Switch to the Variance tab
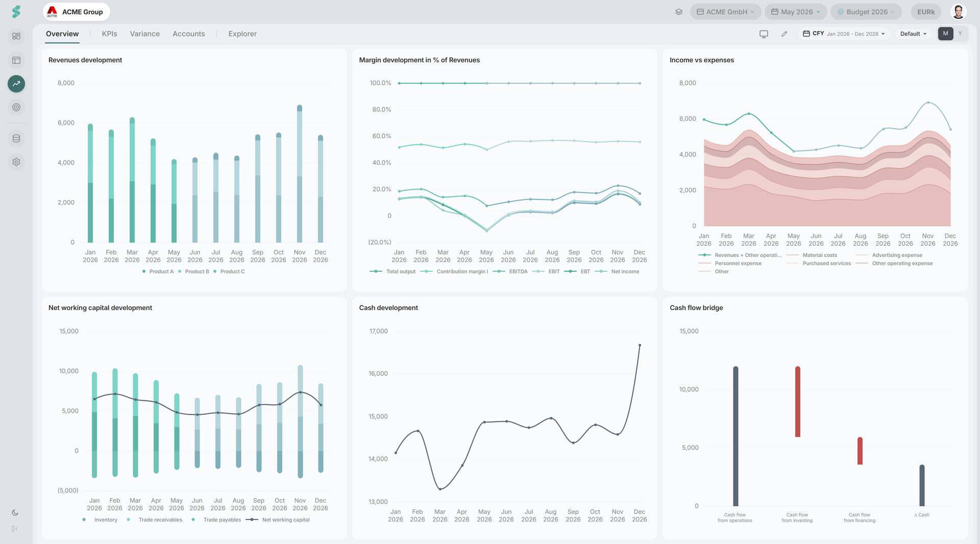Screen dimensions: 980x544 click(144, 34)
